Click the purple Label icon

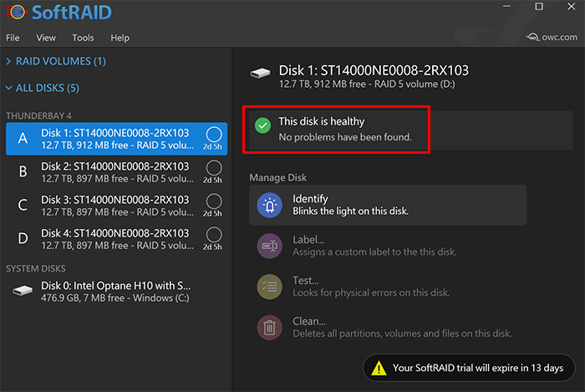coord(269,246)
